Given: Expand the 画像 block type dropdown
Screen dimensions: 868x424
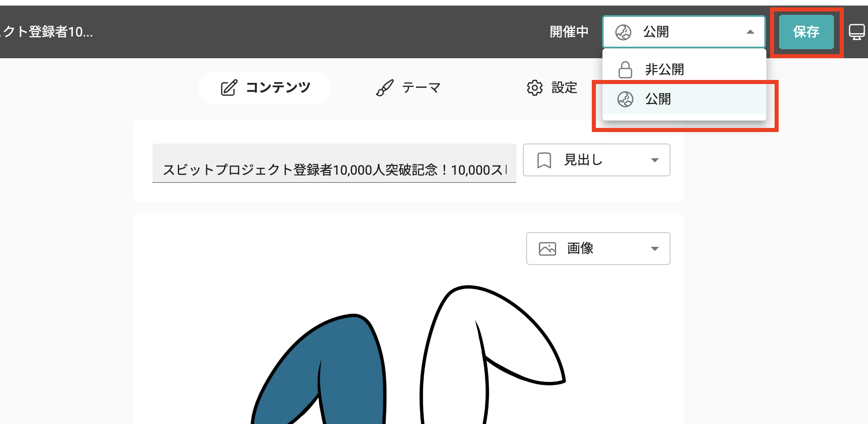Looking at the screenshot, I should (x=598, y=248).
